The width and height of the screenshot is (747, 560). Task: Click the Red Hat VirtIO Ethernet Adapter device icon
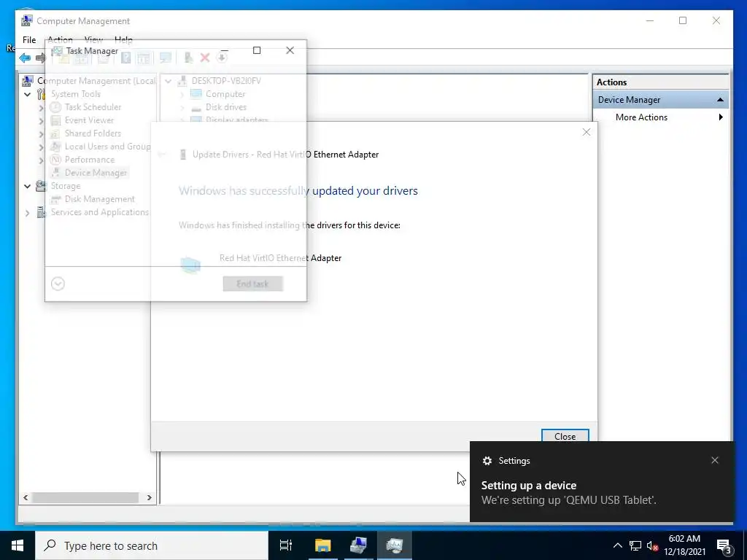pyautogui.click(x=190, y=265)
